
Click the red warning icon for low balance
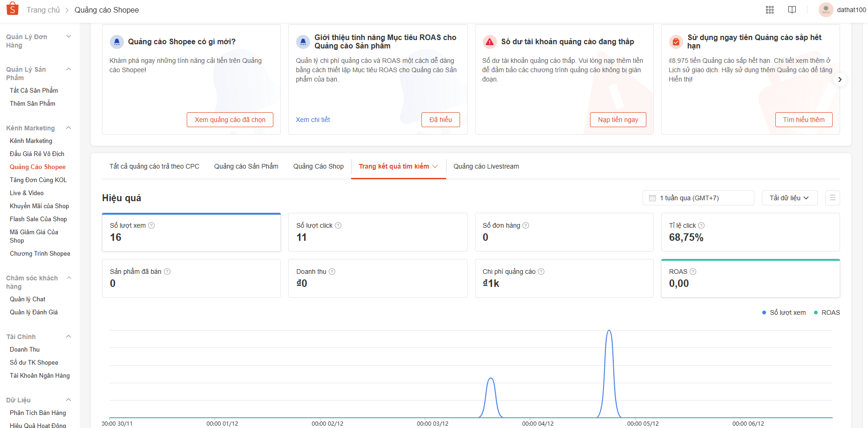tap(489, 42)
